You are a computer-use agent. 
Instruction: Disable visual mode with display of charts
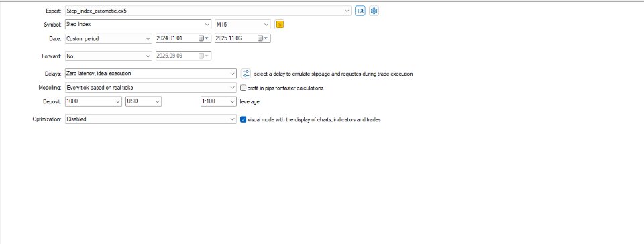click(243, 119)
